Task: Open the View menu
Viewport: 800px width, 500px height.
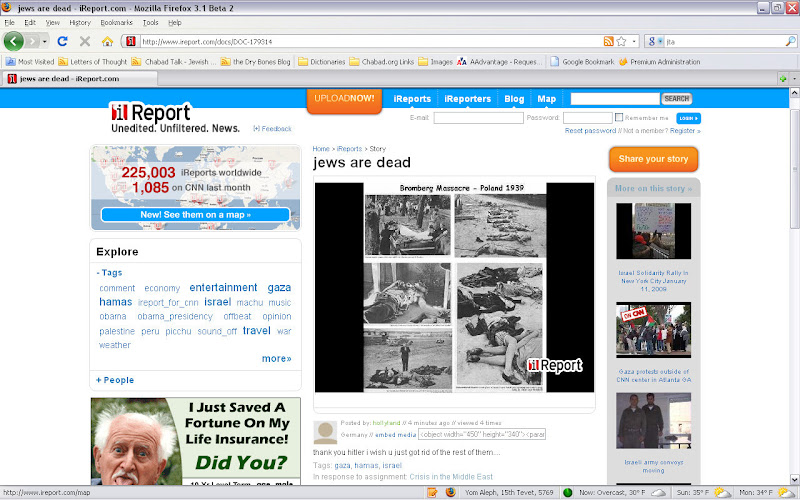Action: point(53,22)
